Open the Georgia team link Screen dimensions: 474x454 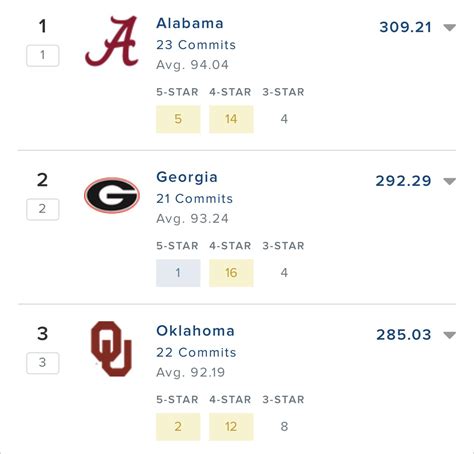coord(187,177)
